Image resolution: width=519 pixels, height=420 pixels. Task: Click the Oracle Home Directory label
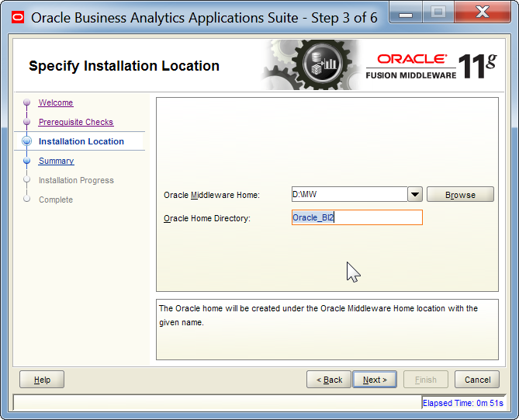coord(207,219)
